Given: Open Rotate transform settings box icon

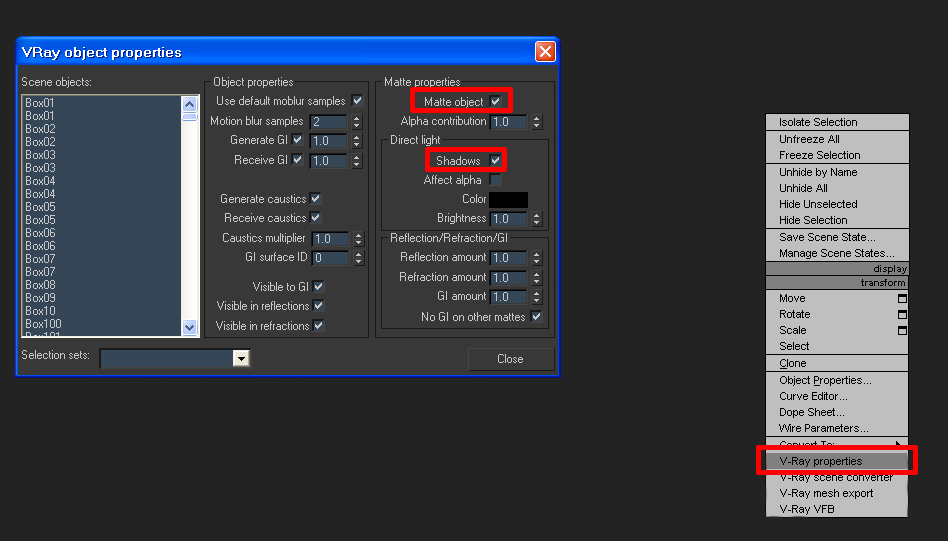Looking at the screenshot, I should [x=902, y=314].
